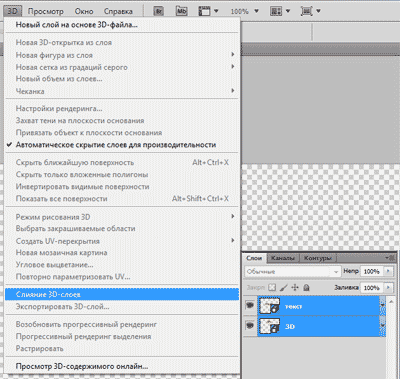Open the Просмотр menu
This screenshot has width=400, height=379.
point(46,11)
